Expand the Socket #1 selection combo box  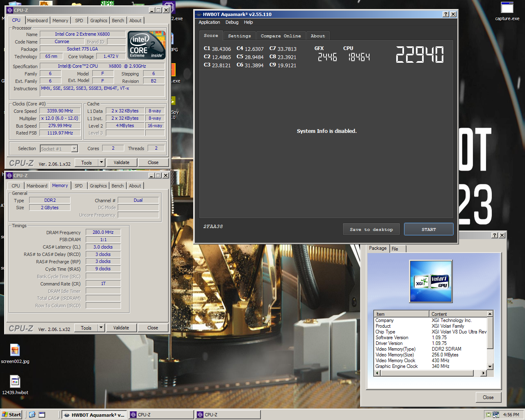75,148
